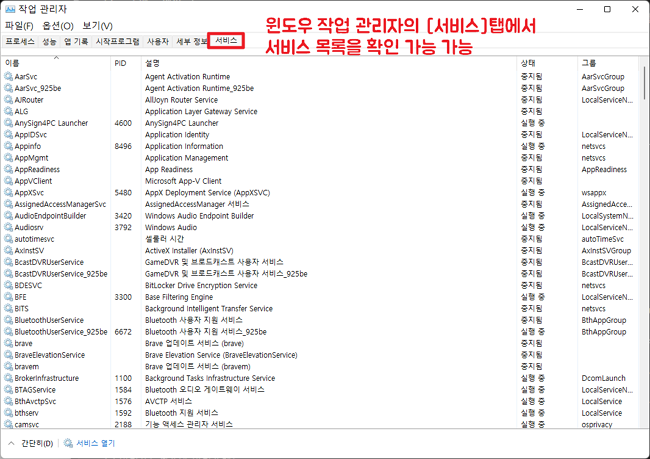
Task: Switch to the 성능 tab
Action: point(49,41)
